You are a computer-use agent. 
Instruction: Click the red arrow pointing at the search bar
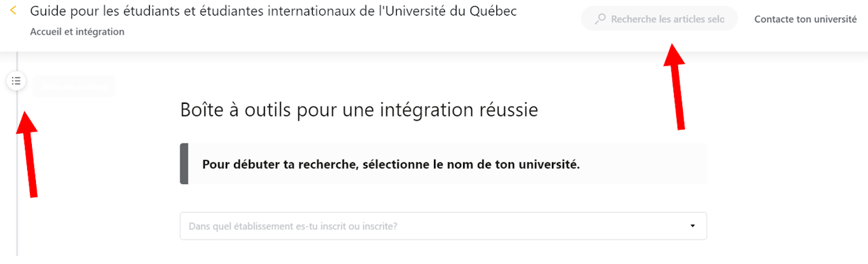(x=674, y=86)
